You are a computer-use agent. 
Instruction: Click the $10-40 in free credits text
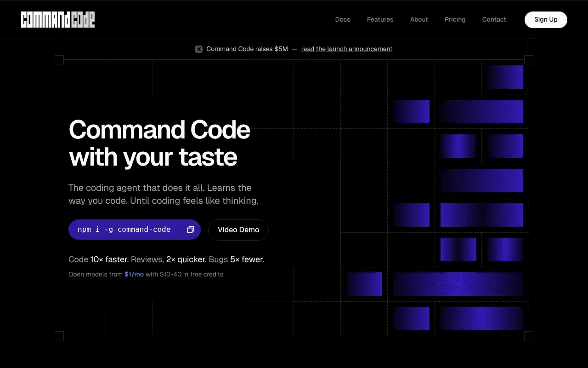(192, 274)
